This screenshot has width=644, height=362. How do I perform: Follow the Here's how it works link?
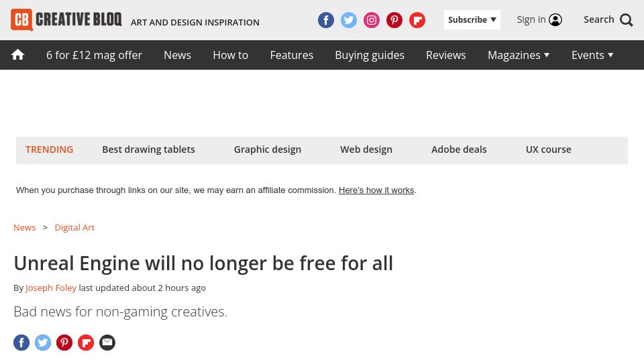coord(376,190)
